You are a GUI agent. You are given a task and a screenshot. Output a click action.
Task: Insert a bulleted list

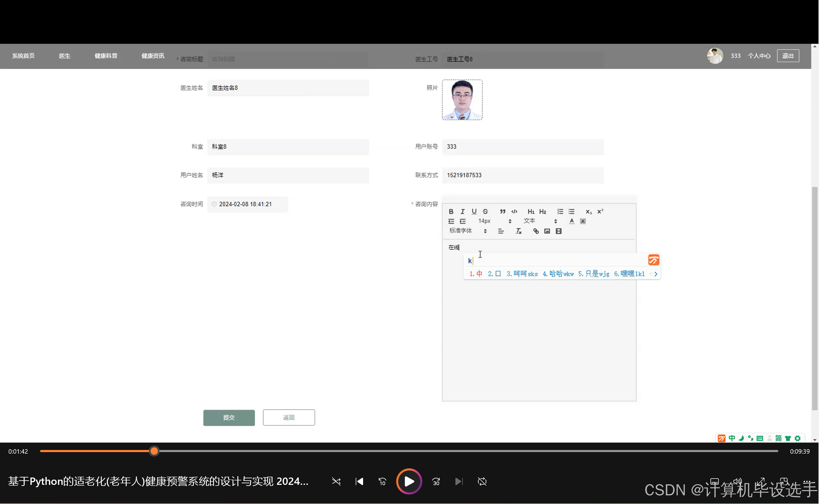pos(571,211)
